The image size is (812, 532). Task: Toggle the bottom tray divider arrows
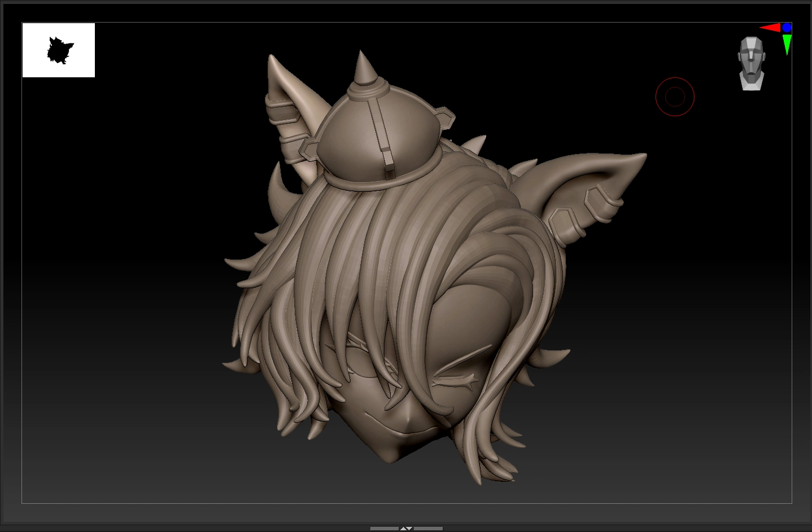point(406,529)
